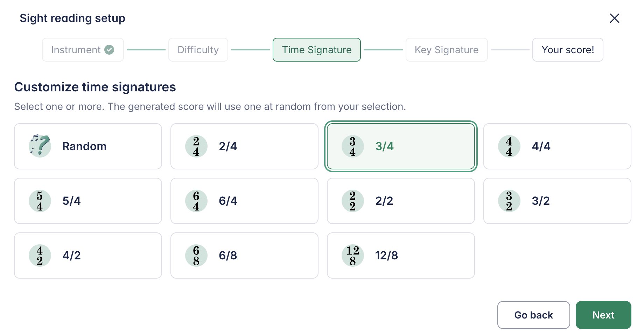Image resolution: width=644 pixels, height=336 pixels.
Task: Go to the Difficulty step
Action: click(198, 50)
